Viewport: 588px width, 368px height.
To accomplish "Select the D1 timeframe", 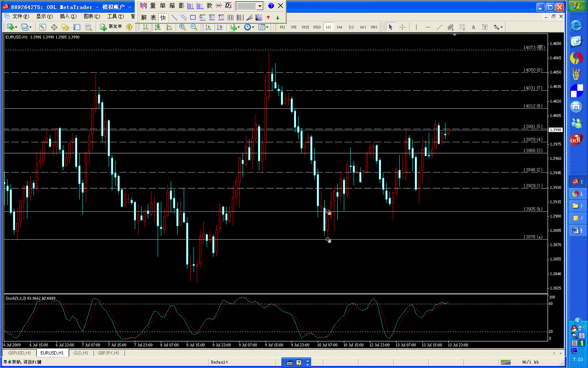I will (x=351, y=27).
